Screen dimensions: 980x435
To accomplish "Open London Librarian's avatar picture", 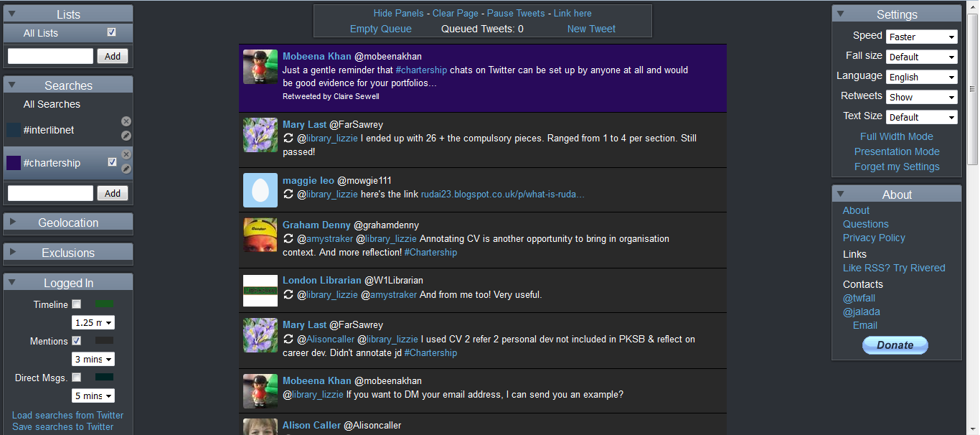I will pyautogui.click(x=260, y=291).
